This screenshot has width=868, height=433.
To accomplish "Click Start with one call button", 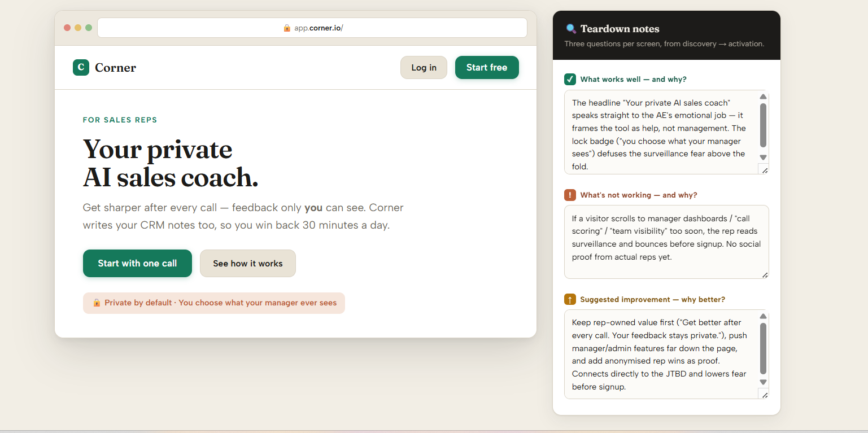I will 137,263.
